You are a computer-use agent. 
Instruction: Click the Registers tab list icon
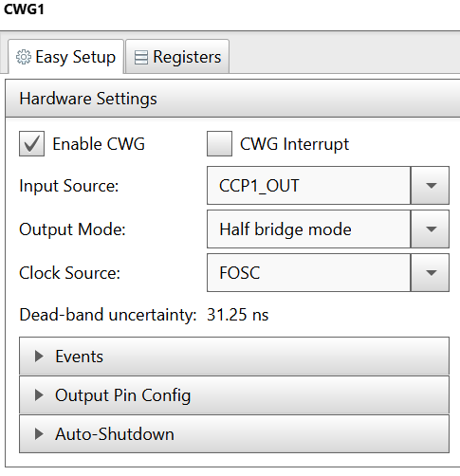point(141,58)
